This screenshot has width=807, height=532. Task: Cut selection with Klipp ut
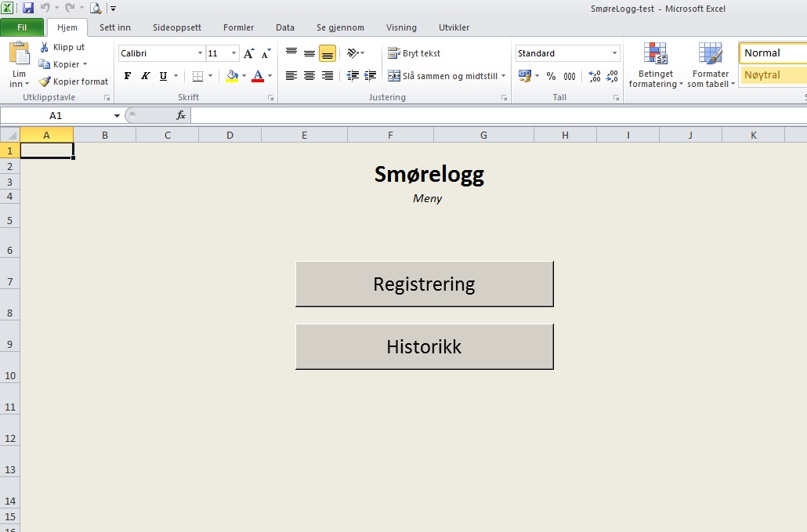coord(62,47)
